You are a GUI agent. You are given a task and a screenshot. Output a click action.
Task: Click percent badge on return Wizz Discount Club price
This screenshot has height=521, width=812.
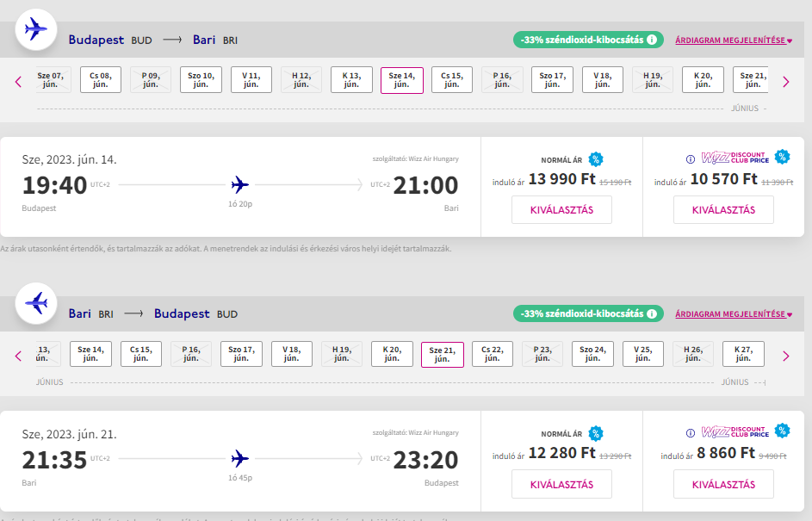[781, 431]
